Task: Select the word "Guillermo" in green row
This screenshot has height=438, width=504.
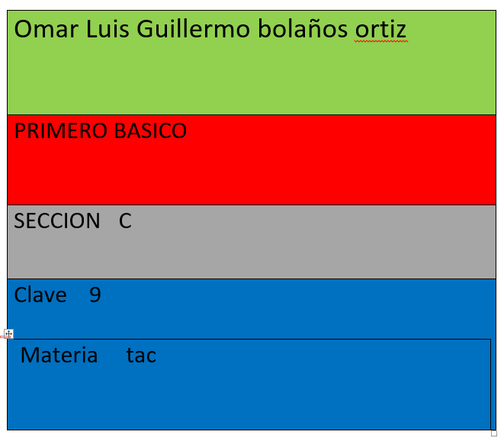Action: (194, 29)
